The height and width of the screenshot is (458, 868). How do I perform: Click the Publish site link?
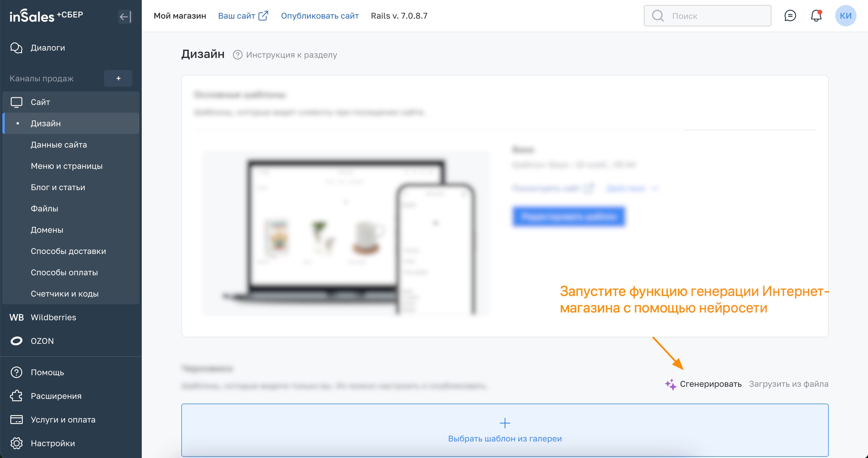pos(320,16)
